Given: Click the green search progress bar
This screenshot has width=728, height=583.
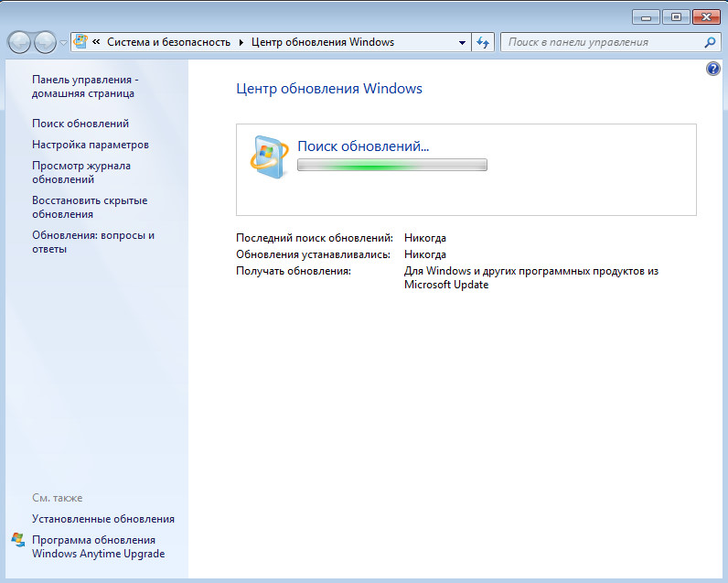Looking at the screenshot, I should 391,165.
